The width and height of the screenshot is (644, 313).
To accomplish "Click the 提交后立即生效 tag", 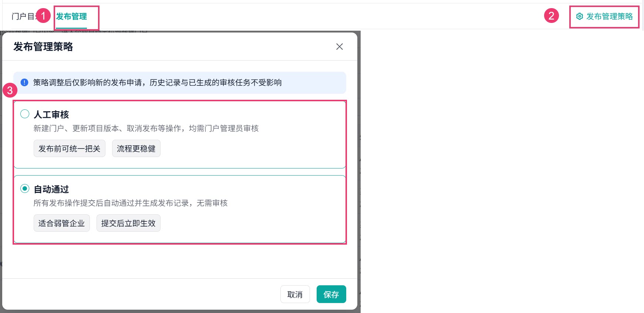I will (128, 223).
